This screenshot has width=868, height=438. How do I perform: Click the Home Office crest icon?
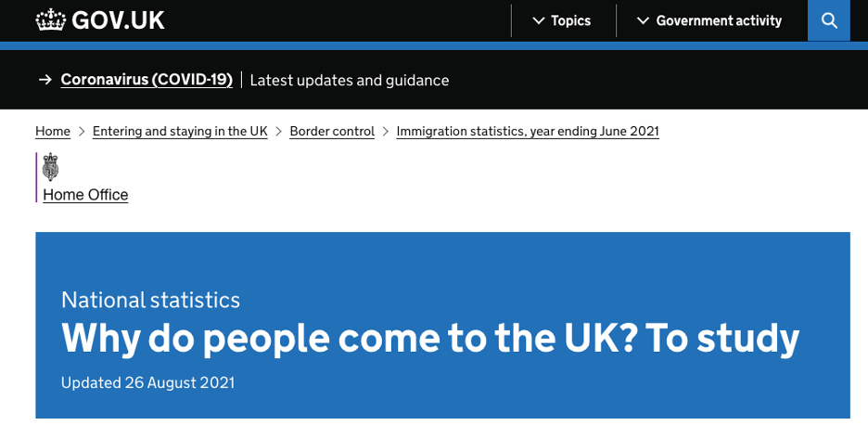(x=50, y=167)
